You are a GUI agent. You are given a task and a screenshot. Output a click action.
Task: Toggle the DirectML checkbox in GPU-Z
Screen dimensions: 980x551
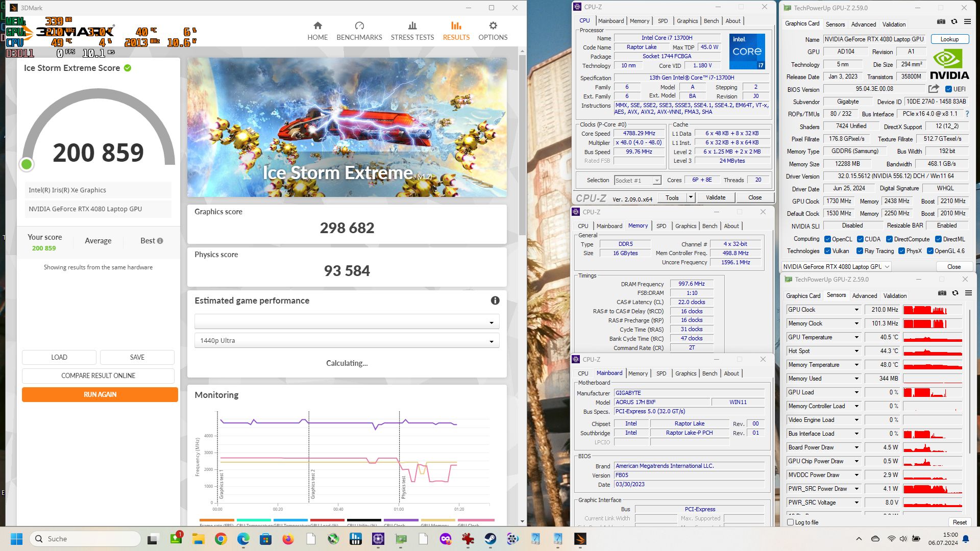click(938, 239)
